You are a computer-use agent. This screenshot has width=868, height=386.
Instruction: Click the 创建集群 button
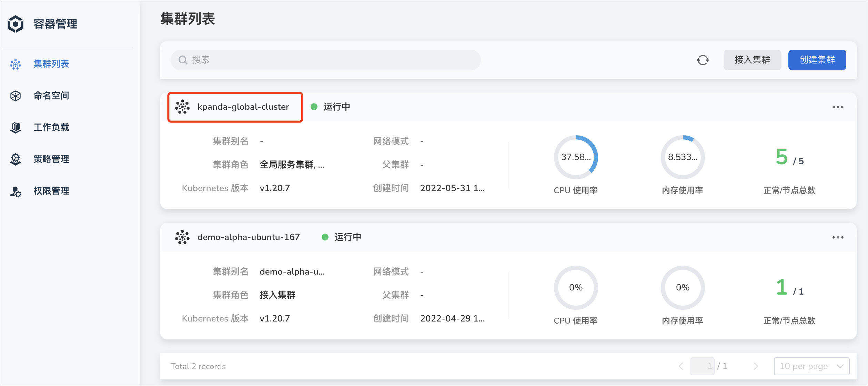[x=817, y=60]
